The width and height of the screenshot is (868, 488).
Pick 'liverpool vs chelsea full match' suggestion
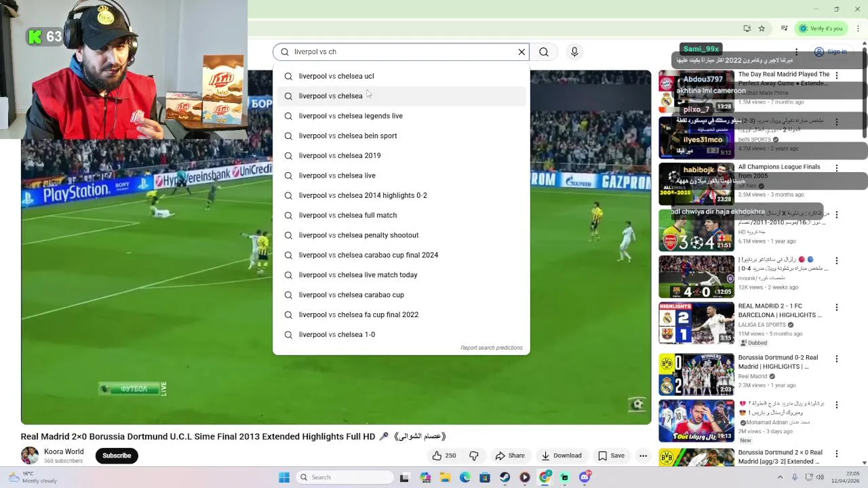[x=401, y=215]
